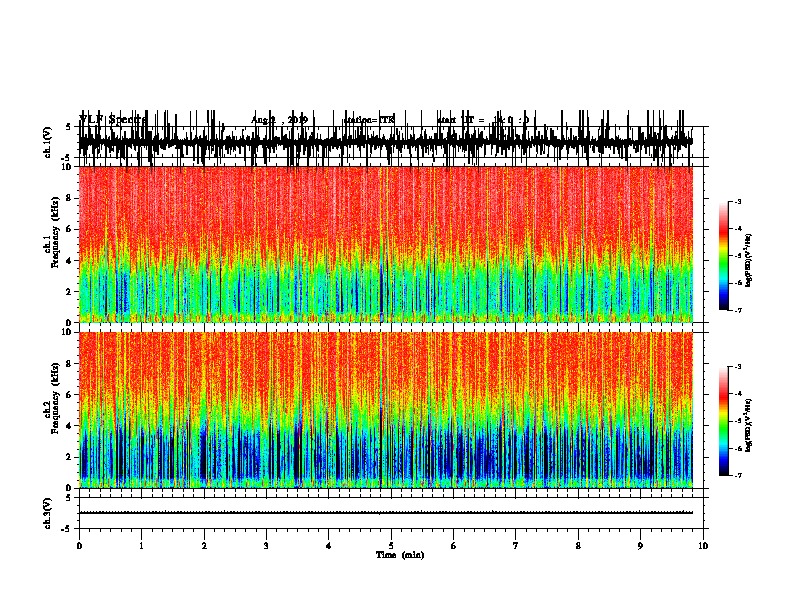Click the ch.2 color scale 'log(PSD)' unit label
The width and height of the screenshot is (792, 612).
749,425
